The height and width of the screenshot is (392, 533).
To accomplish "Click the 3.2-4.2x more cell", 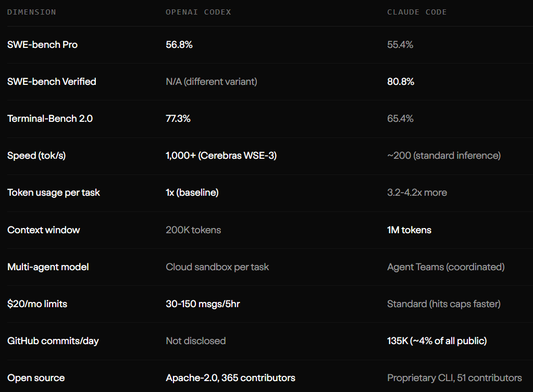I will tap(417, 193).
